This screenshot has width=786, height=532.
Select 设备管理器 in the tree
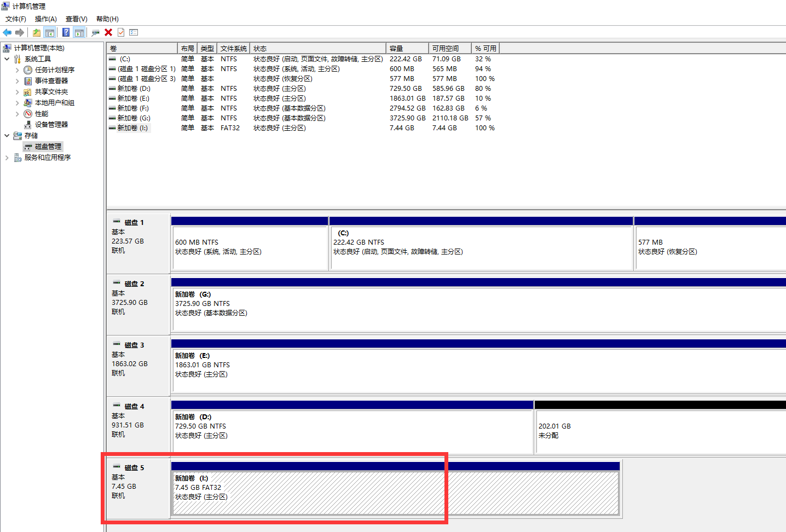pos(51,125)
